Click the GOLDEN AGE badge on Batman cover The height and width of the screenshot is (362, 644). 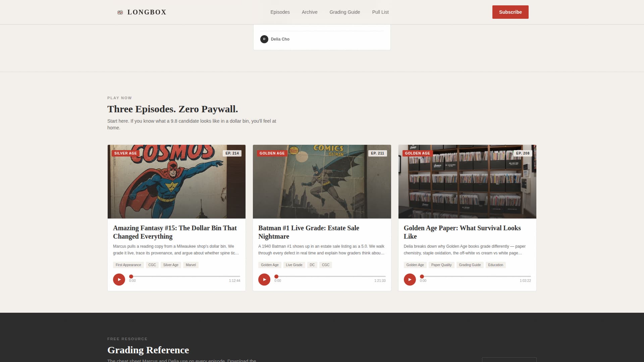[x=272, y=153]
